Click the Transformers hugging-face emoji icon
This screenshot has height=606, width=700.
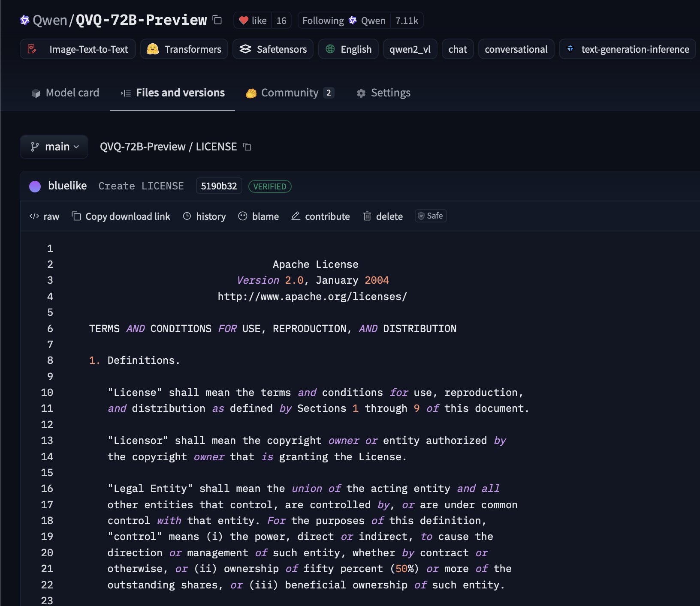point(152,49)
